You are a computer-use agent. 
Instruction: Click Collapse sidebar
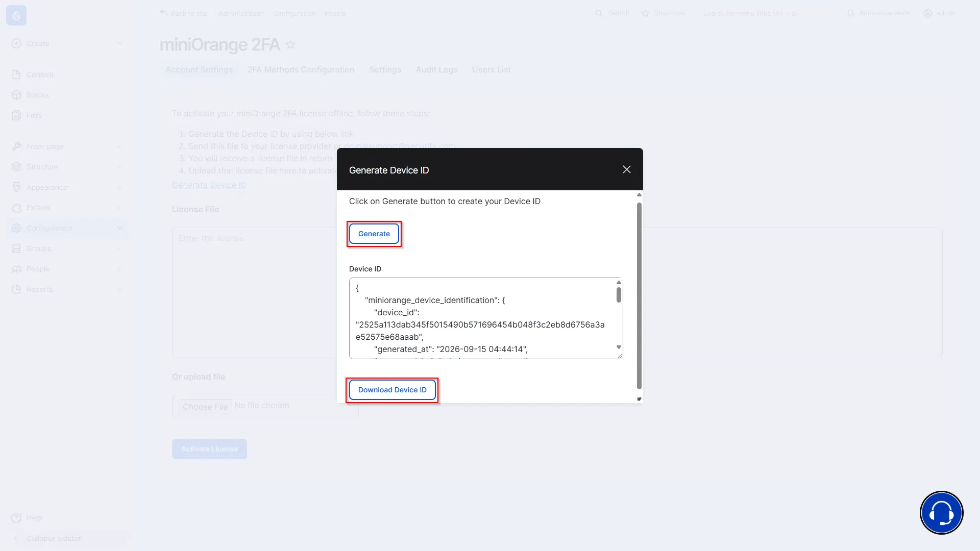(x=54, y=538)
